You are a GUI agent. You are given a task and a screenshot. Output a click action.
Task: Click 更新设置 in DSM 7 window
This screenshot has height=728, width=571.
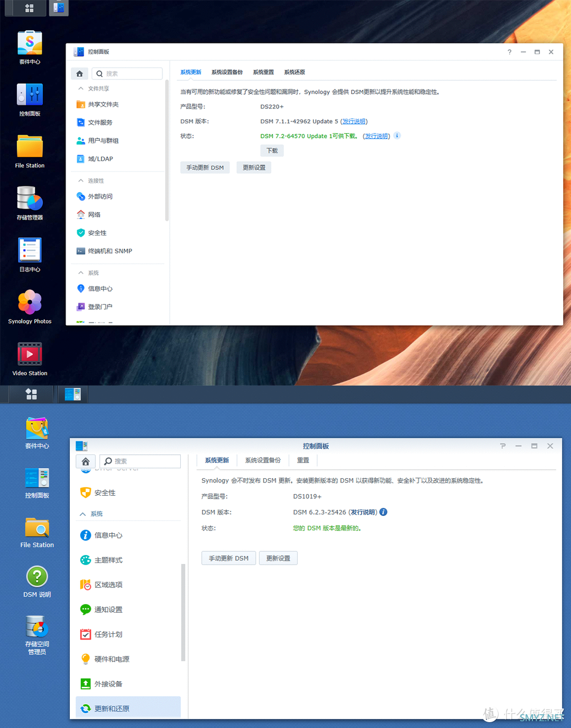254,168
